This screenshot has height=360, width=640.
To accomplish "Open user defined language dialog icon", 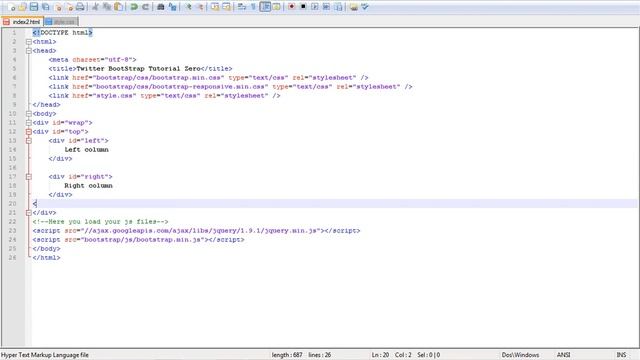I will point(276,7).
